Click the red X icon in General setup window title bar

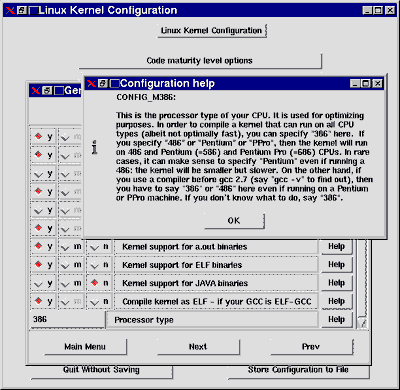coord(36,90)
